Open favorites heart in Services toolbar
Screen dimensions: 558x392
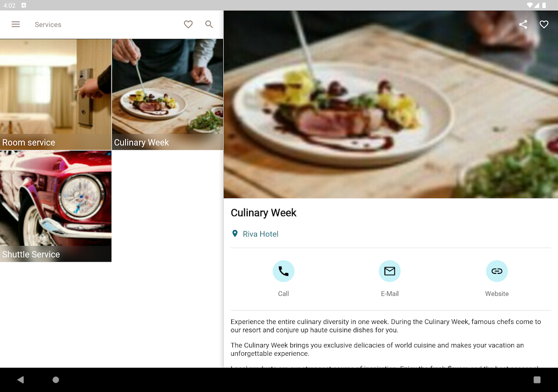[x=188, y=24]
